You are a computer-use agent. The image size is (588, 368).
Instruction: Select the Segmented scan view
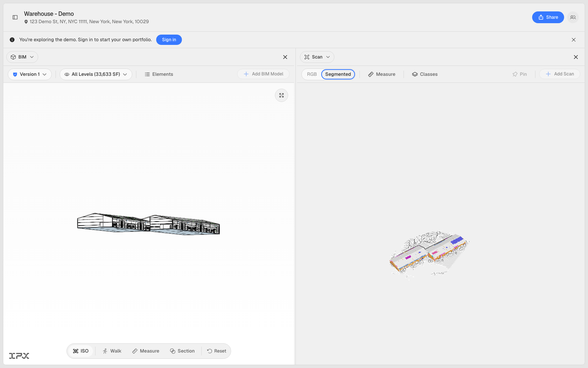point(338,74)
